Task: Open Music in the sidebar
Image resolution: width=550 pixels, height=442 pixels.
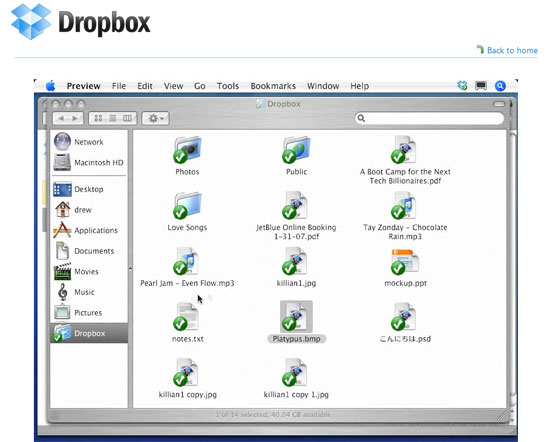Action: point(89,292)
